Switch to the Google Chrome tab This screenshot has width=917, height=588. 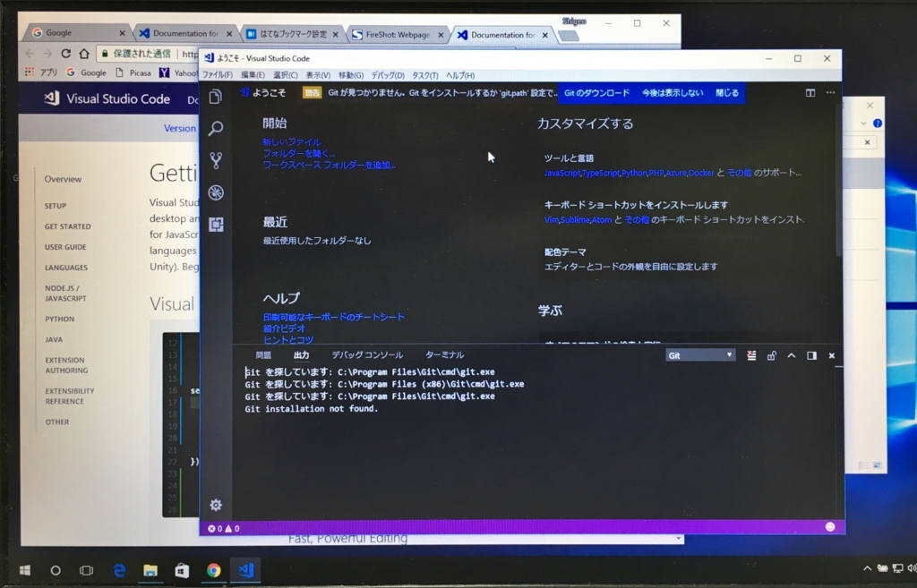point(77,33)
